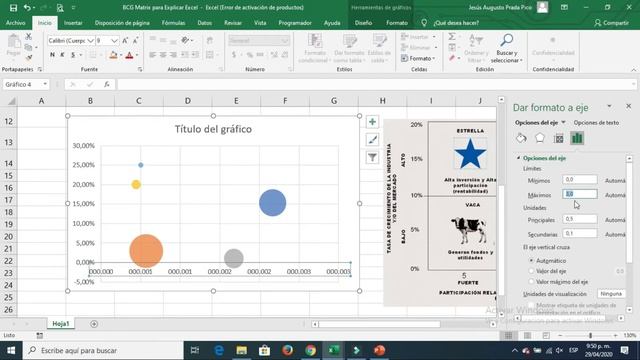Click the Máximos value field
Screen dimensions: 640x360
click(x=580, y=194)
